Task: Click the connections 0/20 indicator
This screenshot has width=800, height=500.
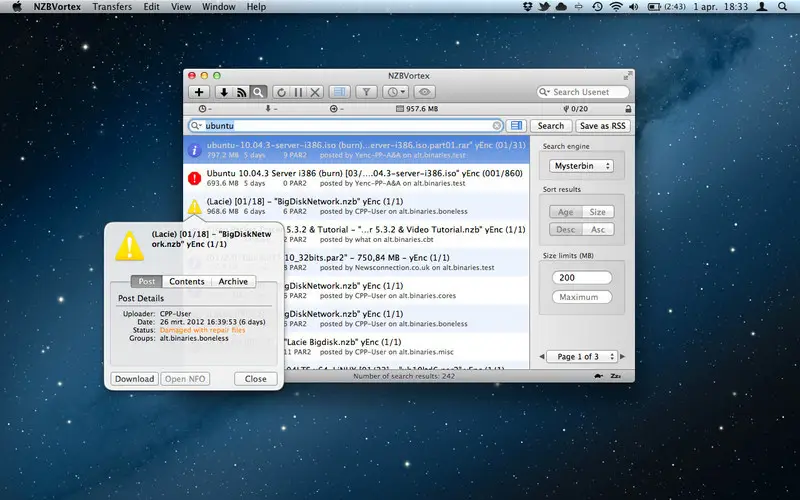Action: point(576,109)
